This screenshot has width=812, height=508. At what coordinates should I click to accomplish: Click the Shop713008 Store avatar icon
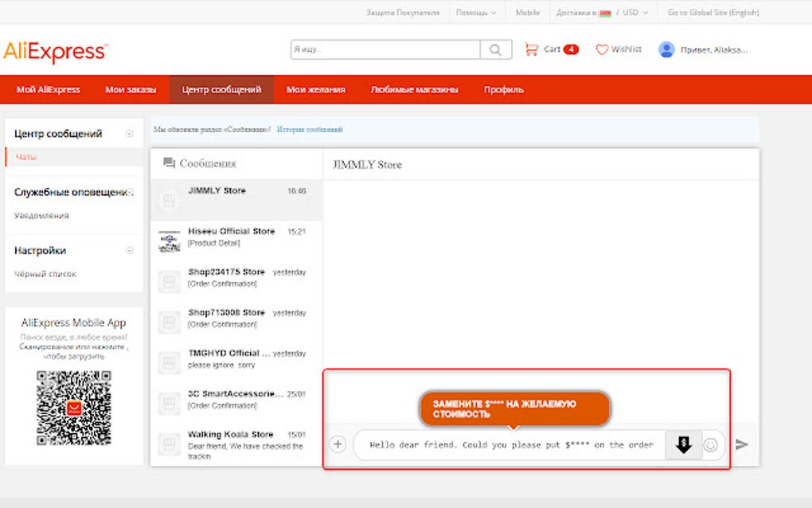[169, 322]
